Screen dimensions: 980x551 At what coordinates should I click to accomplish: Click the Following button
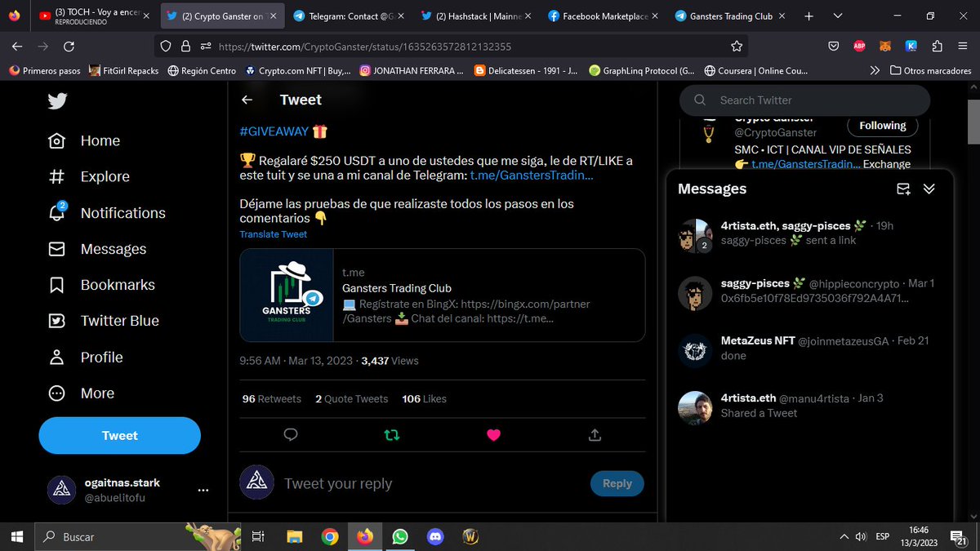tap(882, 126)
